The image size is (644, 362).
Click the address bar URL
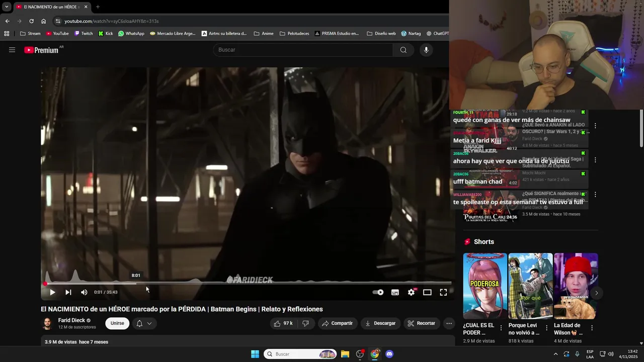click(112, 21)
